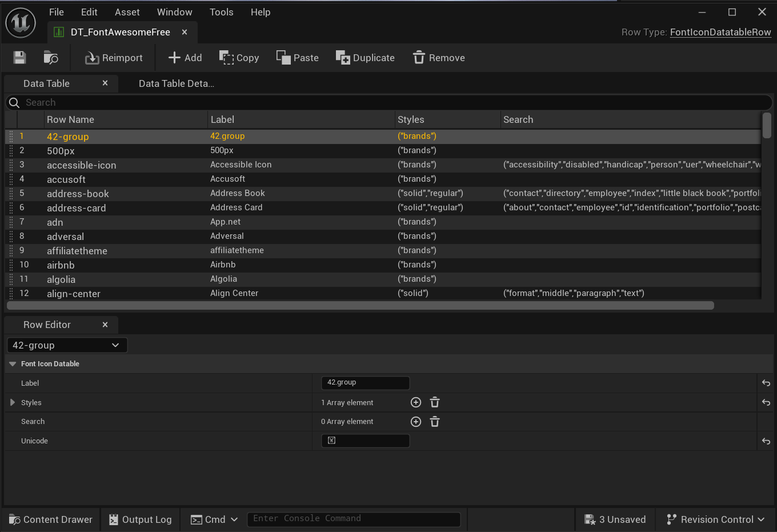Open the 42-group row selector dropdown
Viewport: 777px width, 532px height.
pyautogui.click(x=67, y=345)
